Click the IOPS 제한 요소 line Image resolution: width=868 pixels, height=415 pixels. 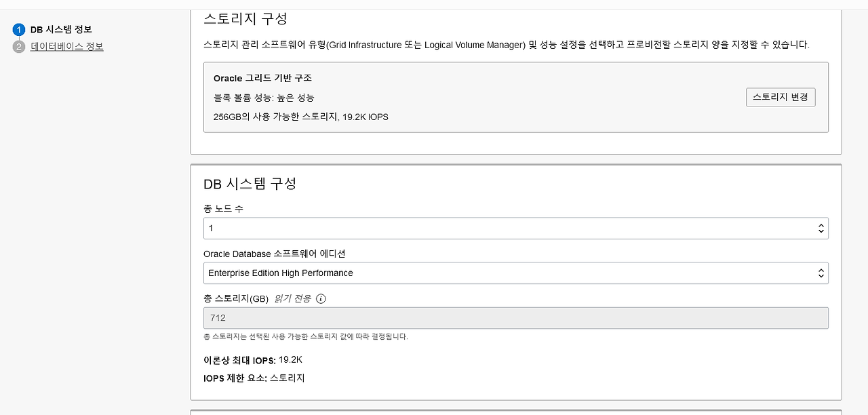tap(254, 378)
